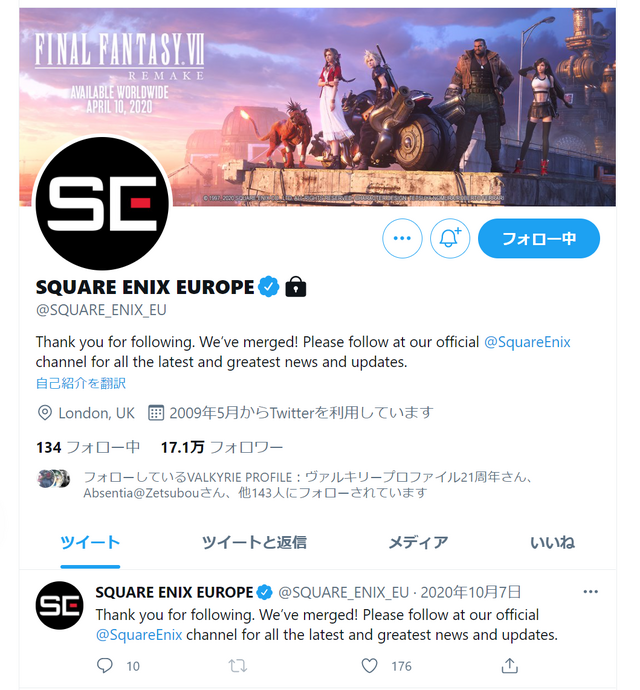This screenshot has height=690, width=640.
Task: Like the tweet with the heart icon
Action: pyautogui.click(x=369, y=666)
